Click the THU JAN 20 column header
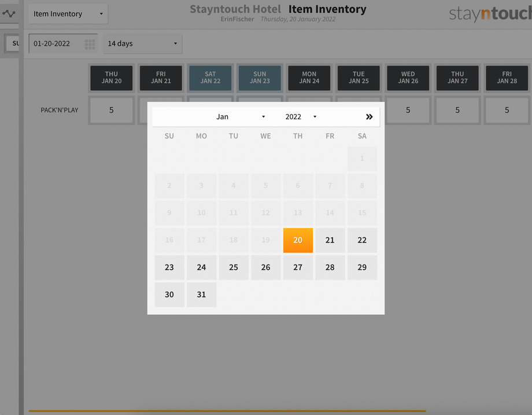532x415 pixels. click(112, 78)
